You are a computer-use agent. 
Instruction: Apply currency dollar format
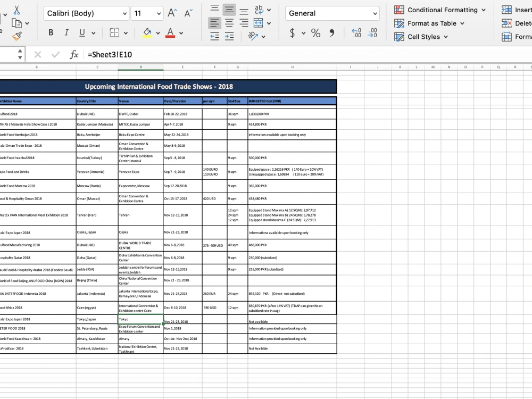[292, 33]
